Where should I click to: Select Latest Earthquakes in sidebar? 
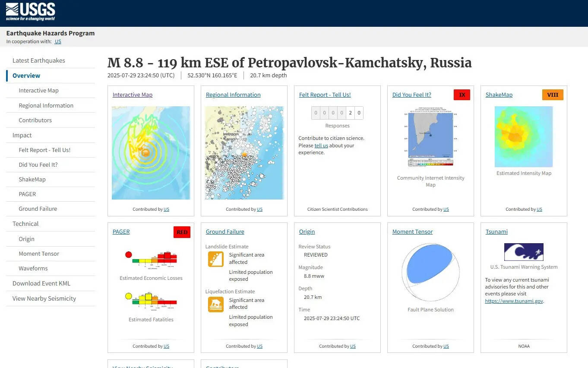(x=39, y=60)
